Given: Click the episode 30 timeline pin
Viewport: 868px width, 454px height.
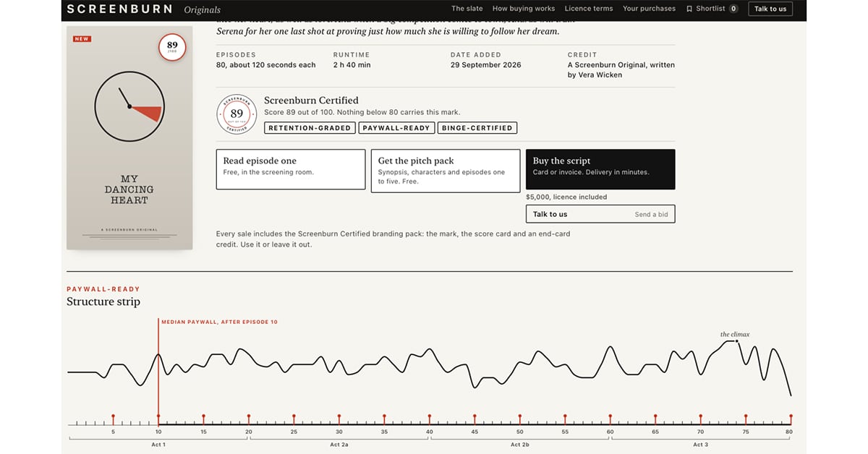Looking at the screenshot, I should pyautogui.click(x=339, y=420).
